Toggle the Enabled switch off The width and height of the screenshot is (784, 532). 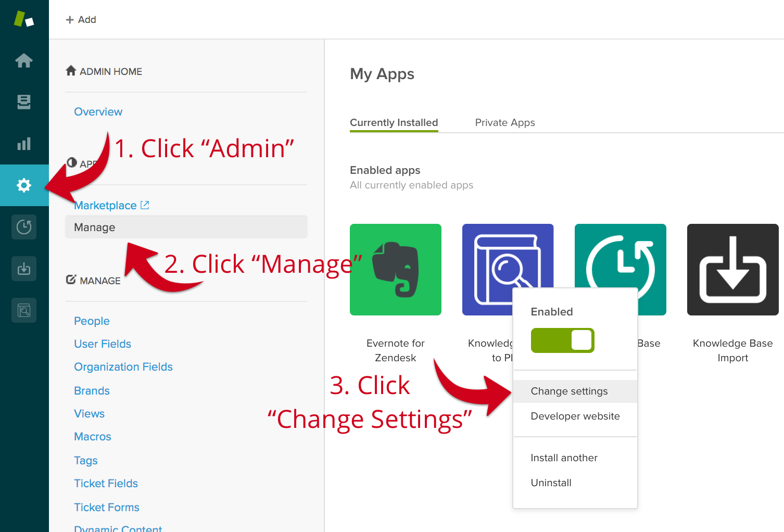pos(562,340)
